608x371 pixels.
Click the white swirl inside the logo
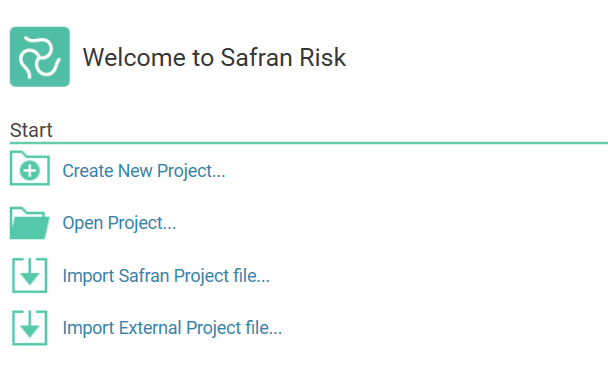tap(40, 57)
